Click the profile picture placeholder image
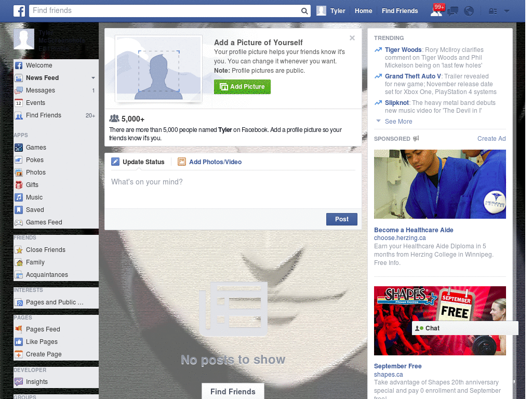The width and height of the screenshot is (532, 399). point(158,68)
